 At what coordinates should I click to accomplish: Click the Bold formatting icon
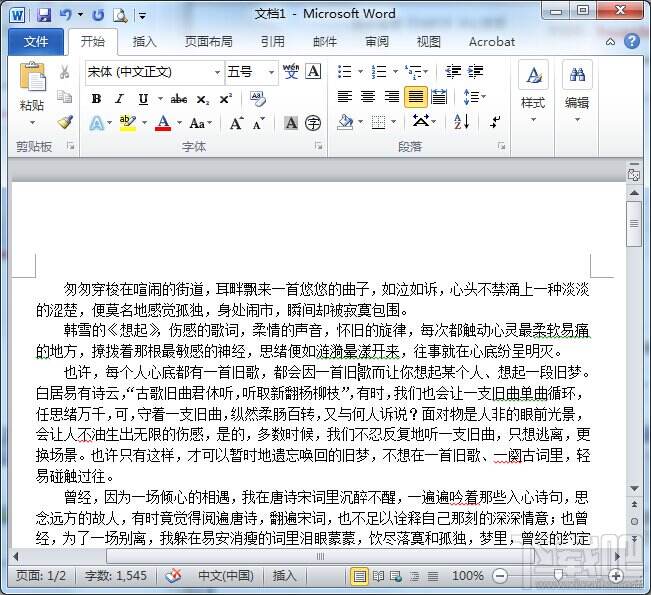click(x=96, y=98)
